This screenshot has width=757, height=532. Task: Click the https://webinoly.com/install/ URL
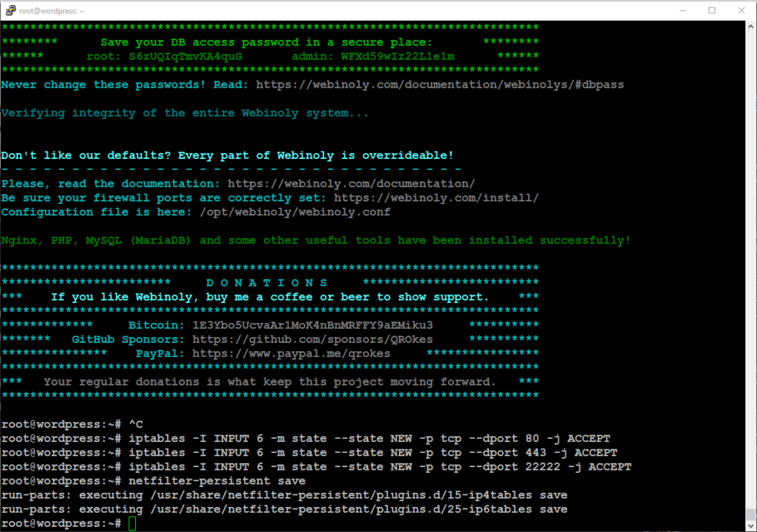(x=436, y=198)
